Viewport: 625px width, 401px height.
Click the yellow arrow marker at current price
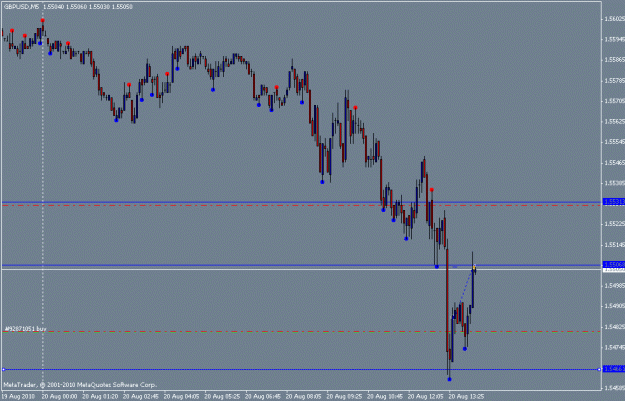click(x=474, y=269)
